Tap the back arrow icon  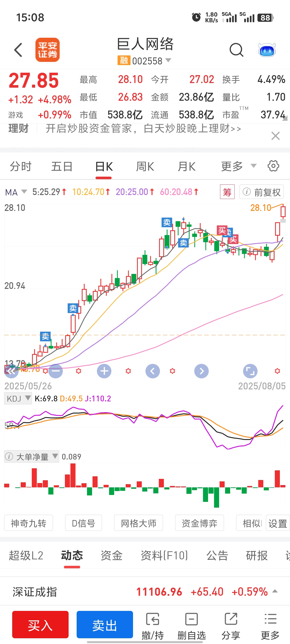(x=18, y=50)
